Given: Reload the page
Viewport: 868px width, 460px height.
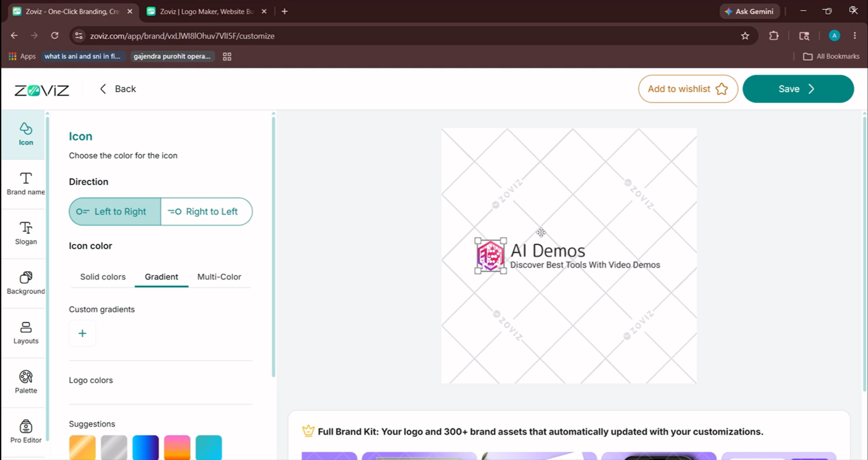Looking at the screenshot, I should point(55,35).
